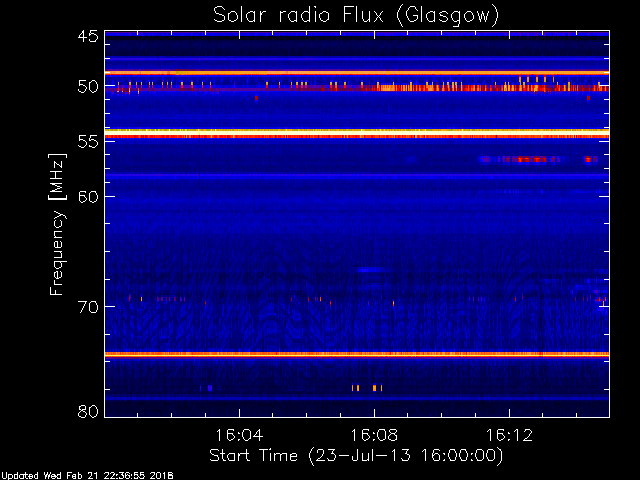Select the 50 MHz axis tick label
The height and width of the screenshot is (480, 640).
(x=88, y=87)
